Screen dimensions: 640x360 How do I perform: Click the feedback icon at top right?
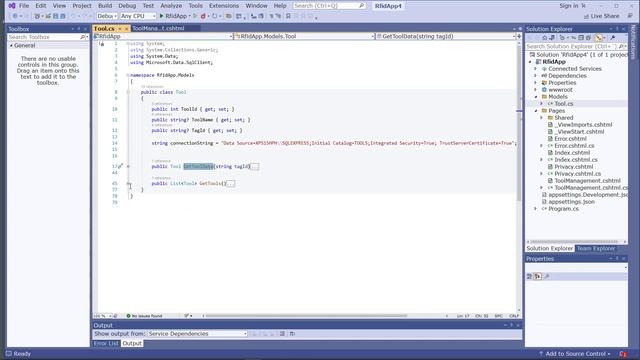[631, 16]
